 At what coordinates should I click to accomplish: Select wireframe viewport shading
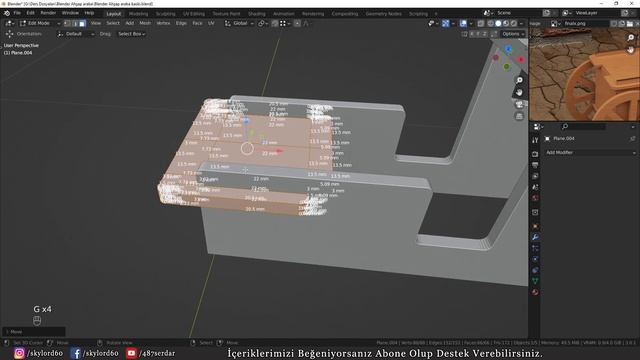(x=491, y=23)
